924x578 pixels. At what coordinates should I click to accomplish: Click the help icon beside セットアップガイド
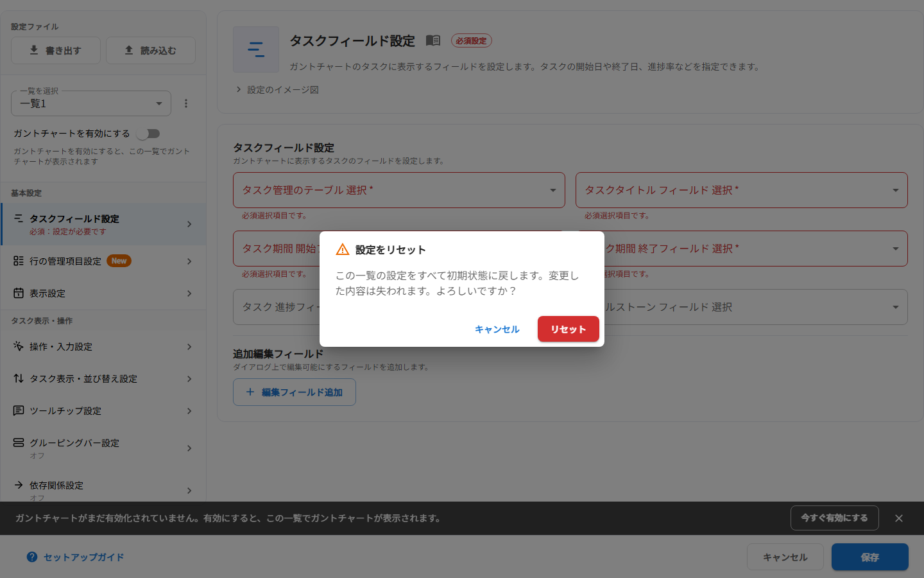32,557
